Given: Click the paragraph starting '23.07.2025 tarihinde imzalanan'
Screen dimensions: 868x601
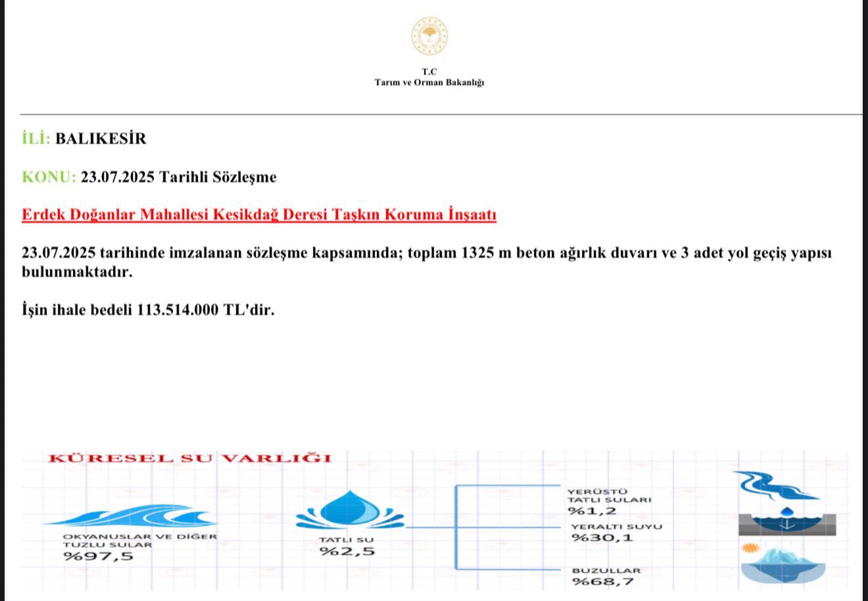Looking at the screenshot, I should 427,262.
